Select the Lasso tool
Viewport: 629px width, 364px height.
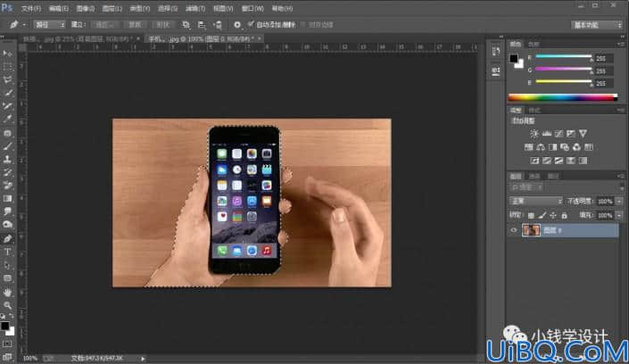click(7, 80)
